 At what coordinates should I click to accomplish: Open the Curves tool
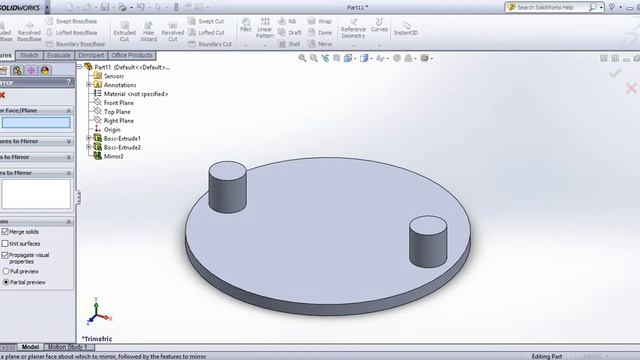(x=379, y=25)
